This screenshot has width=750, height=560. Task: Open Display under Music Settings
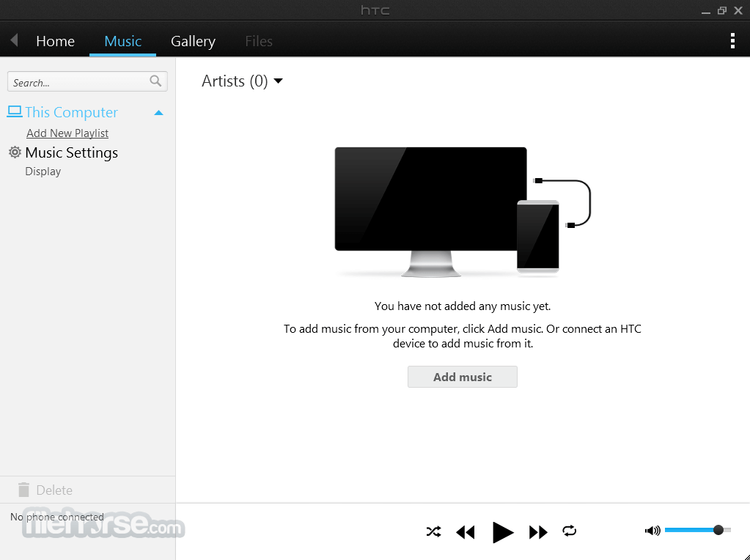click(x=43, y=172)
